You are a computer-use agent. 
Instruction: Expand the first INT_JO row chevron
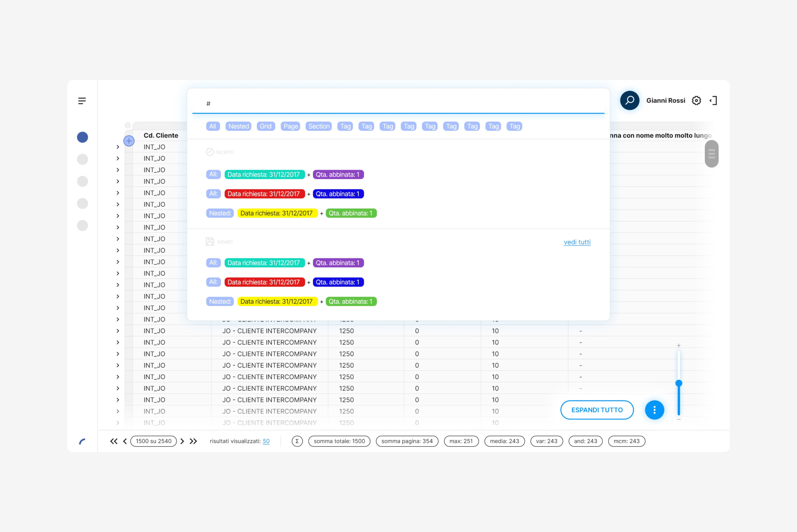click(x=118, y=147)
